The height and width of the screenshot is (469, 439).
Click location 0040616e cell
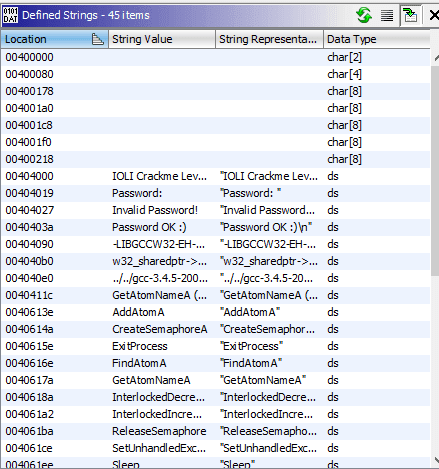point(29,363)
